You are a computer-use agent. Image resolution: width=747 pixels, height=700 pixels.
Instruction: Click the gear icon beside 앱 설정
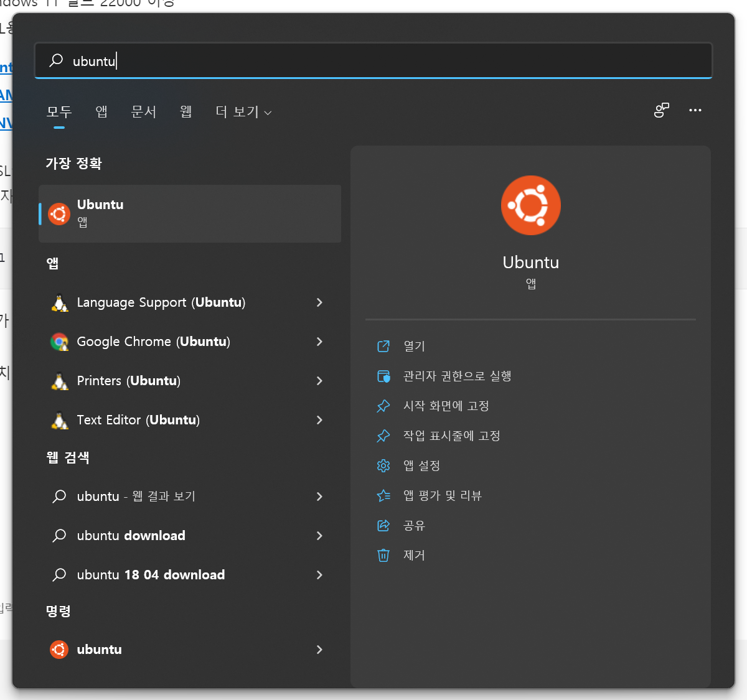coord(383,465)
